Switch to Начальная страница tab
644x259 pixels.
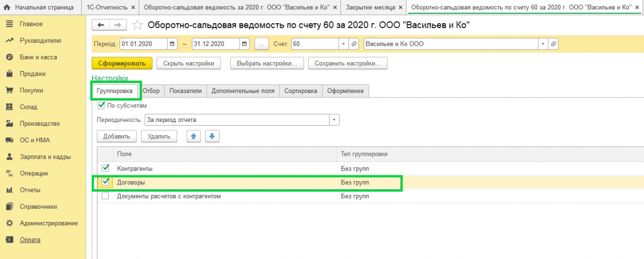40,8
